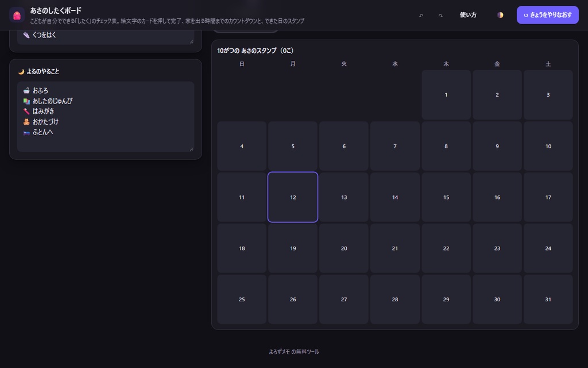Select calendar day 31
The height and width of the screenshot is (368, 588).
[548, 299]
